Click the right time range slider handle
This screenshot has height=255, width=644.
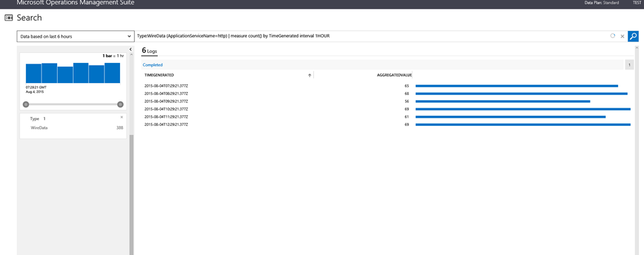(x=120, y=105)
